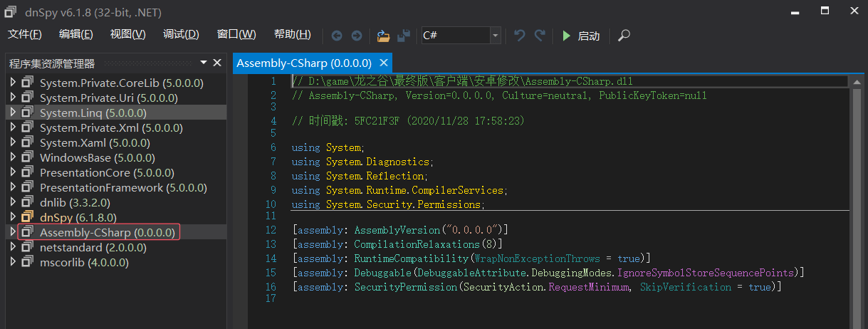Expand the Assembly-CSharp tree node
This screenshot has width=868, height=329.
coord(12,232)
